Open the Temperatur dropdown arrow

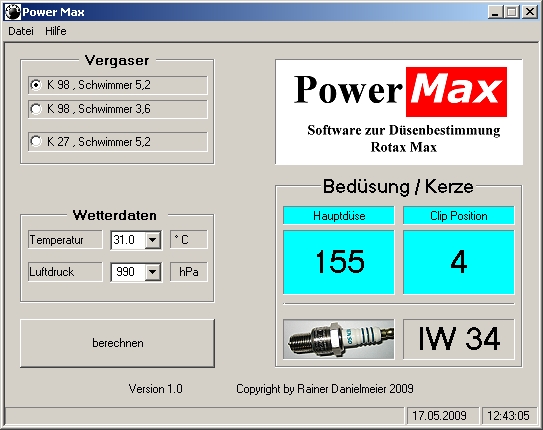pos(152,240)
